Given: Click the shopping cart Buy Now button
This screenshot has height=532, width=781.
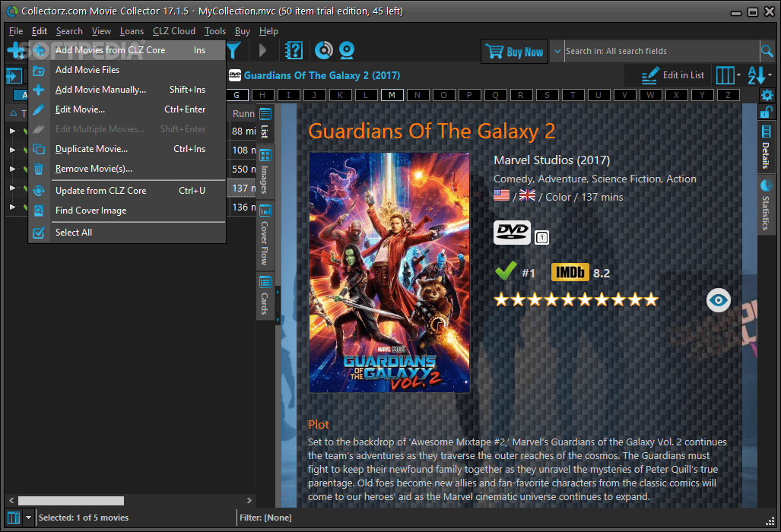Looking at the screenshot, I should click(515, 51).
